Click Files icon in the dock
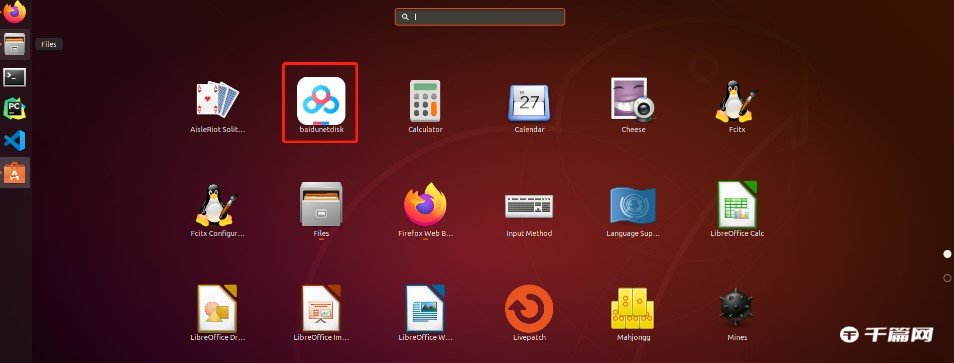Screen dimensions: 954x363 15,44
